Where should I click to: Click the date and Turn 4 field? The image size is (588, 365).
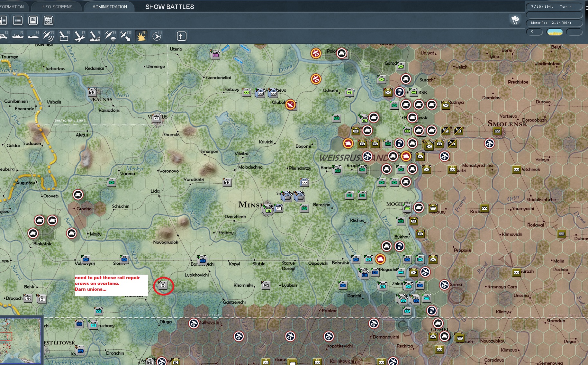point(554,6)
